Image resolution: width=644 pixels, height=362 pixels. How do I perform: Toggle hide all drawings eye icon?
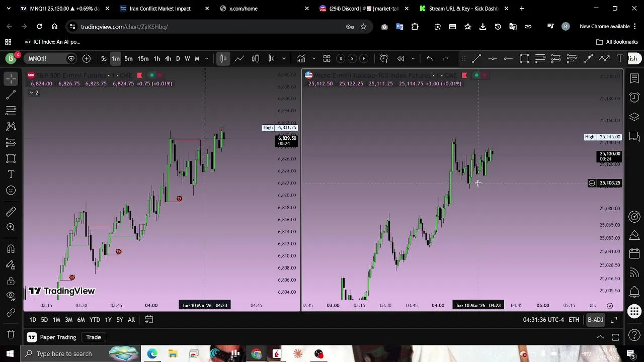coord(11,296)
